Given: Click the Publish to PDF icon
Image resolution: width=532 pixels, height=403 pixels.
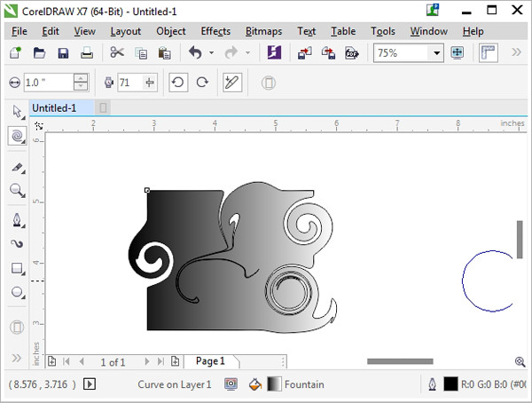Looking at the screenshot, I should pos(352,53).
